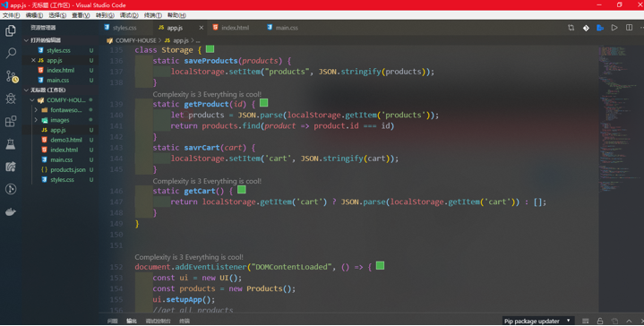
Task: Open the 编辑(E) menu
Action: tap(34, 15)
